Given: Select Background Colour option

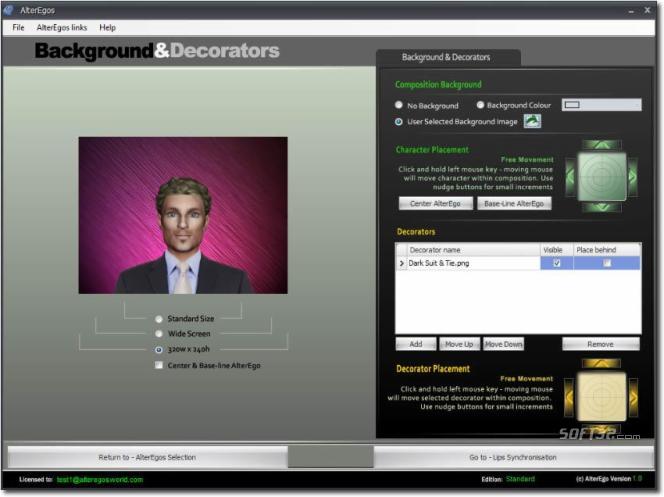Looking at the screenshot, I should coord(480,105).
